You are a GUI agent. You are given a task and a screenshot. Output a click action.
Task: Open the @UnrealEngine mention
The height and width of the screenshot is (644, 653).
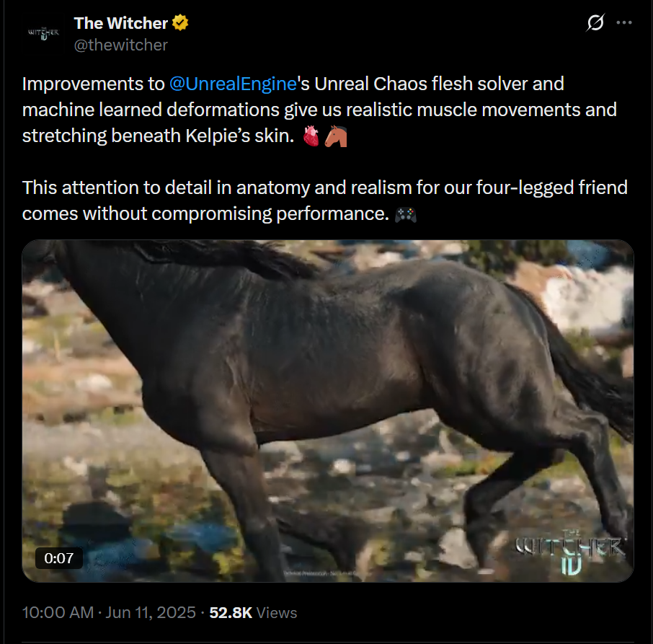click(x=233, y=84)
